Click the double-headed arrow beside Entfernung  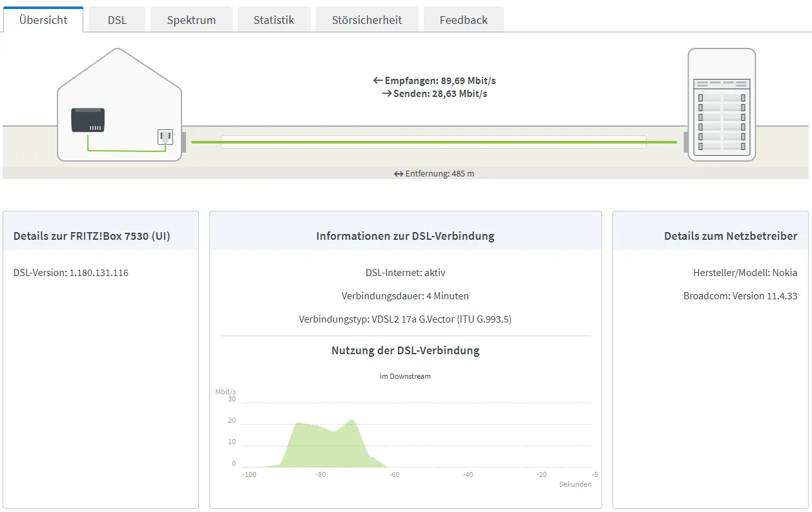(399, 174)
